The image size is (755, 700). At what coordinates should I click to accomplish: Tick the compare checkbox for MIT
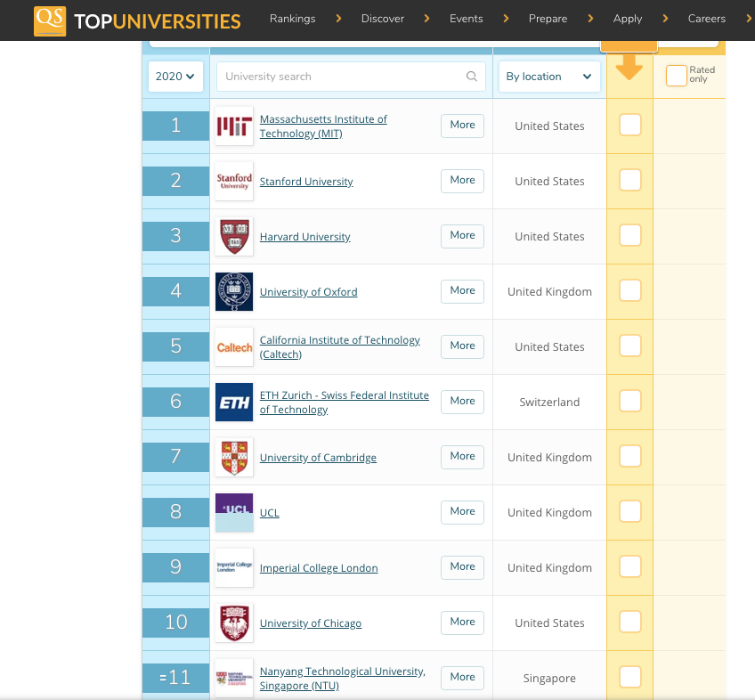[629, 125]
